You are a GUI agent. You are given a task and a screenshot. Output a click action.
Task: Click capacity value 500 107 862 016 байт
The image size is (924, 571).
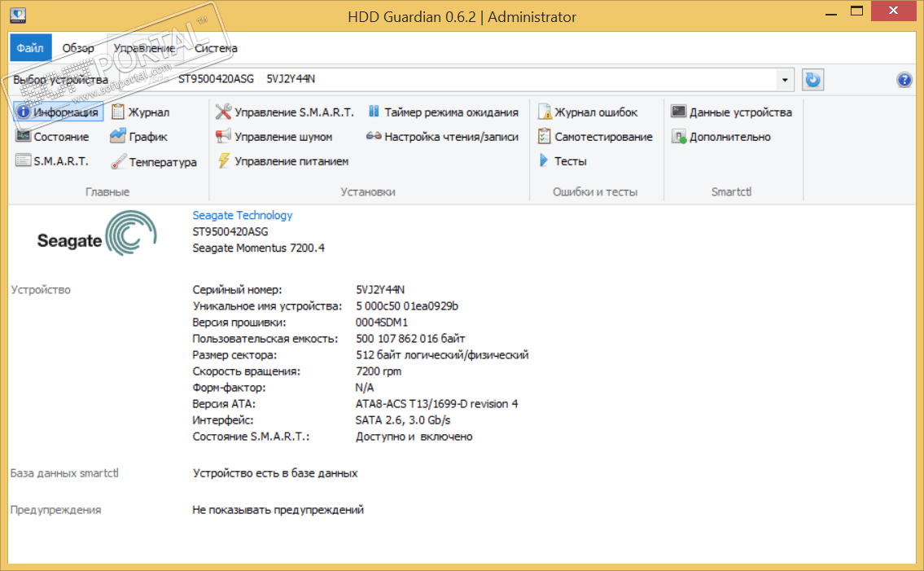click(x=410, y=339)
